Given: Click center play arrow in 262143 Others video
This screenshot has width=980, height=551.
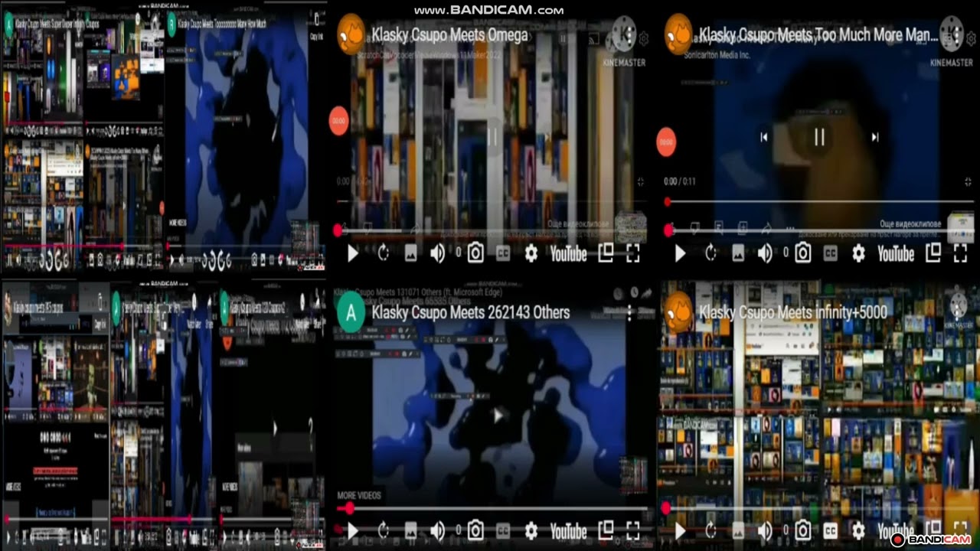Looking at the screenshot, I should [x=498, y=415].
